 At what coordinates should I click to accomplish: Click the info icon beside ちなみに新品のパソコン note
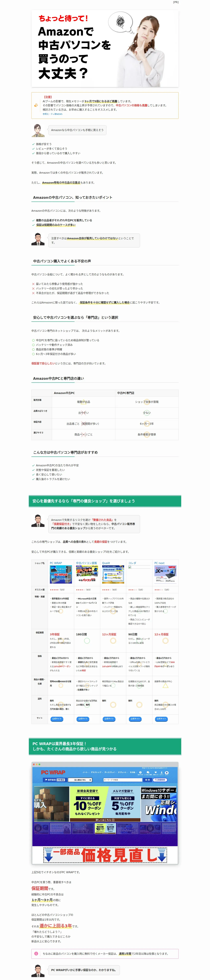36,953
